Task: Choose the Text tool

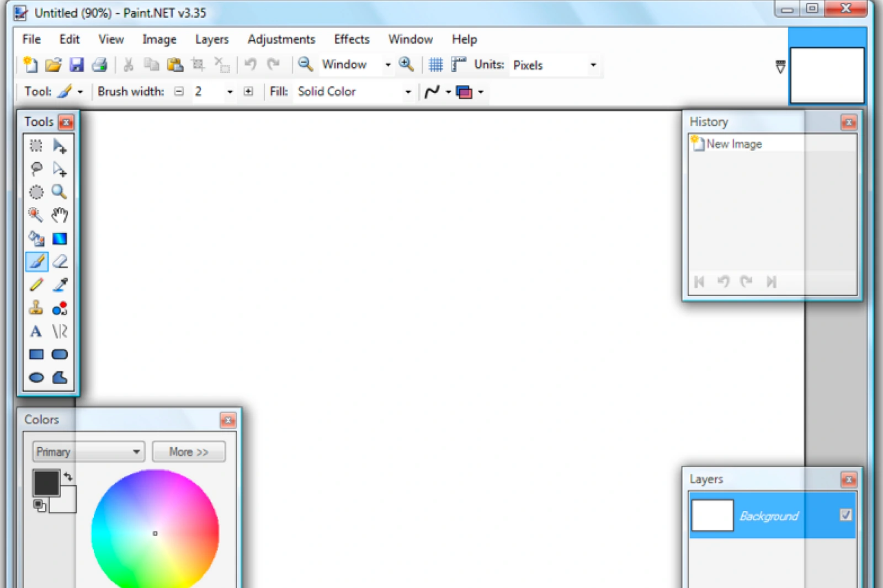Action: [x=36, y=332]
